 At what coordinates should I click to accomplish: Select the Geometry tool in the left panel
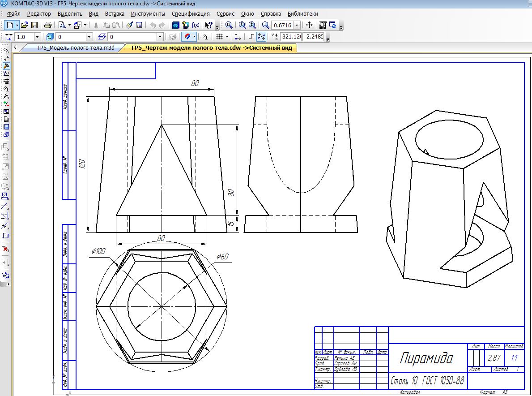[x=6, y=51]
